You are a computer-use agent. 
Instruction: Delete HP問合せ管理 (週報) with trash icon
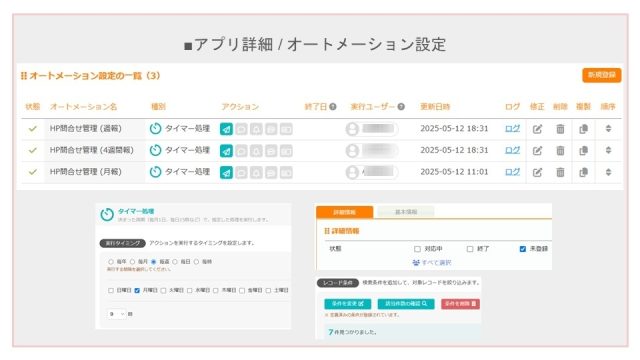tap(560, 129)
